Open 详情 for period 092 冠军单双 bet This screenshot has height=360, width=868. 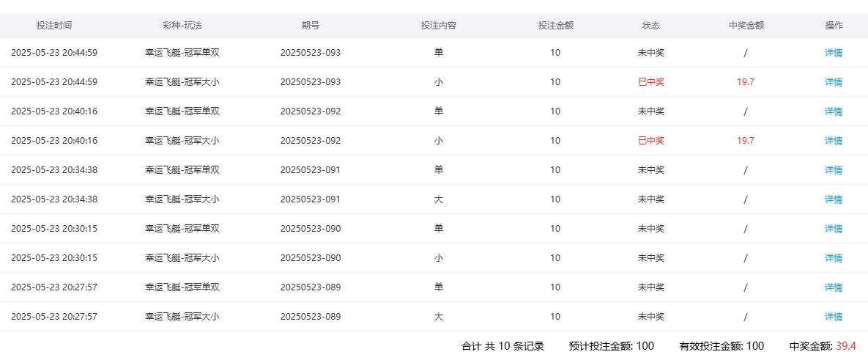point(833,111)
